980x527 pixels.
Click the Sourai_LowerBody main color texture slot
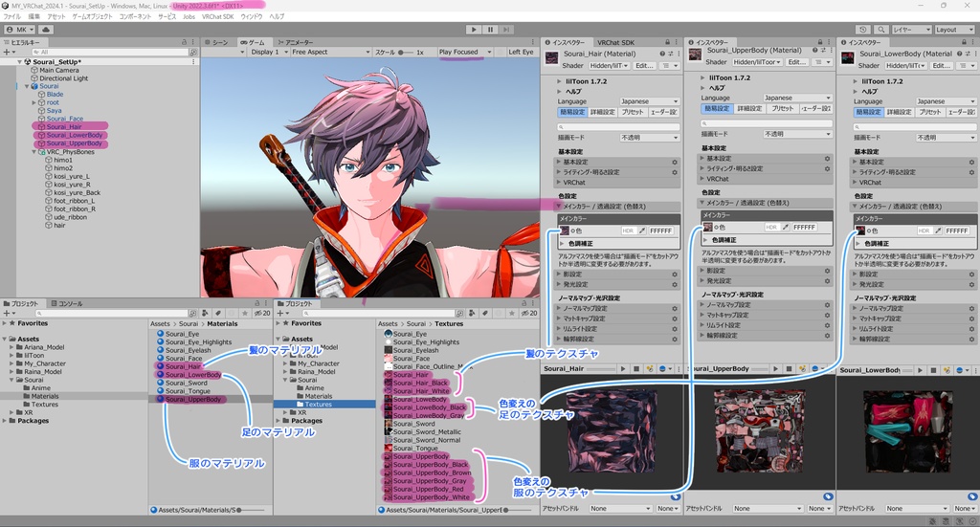[x=860, y=231]
